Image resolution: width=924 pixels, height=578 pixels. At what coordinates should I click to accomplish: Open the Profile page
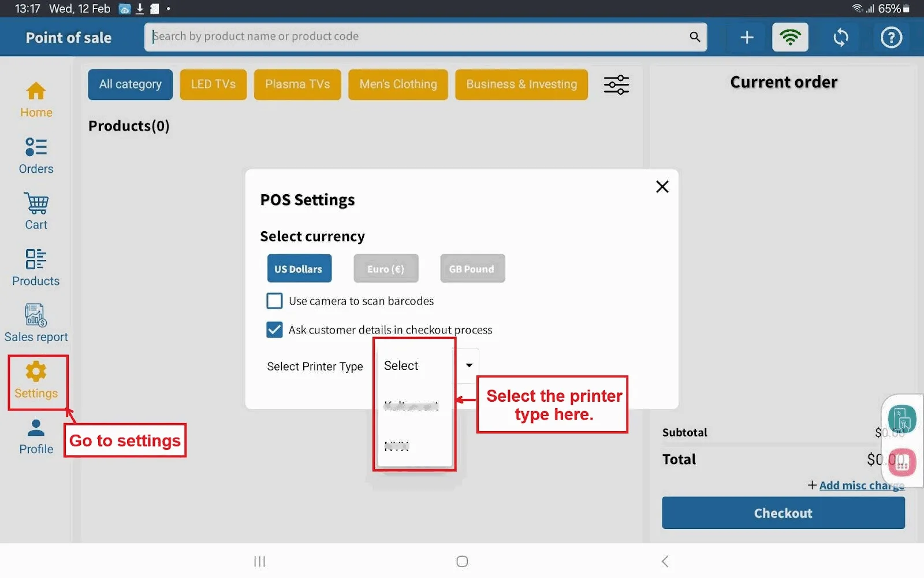click(x=36, y=437)
